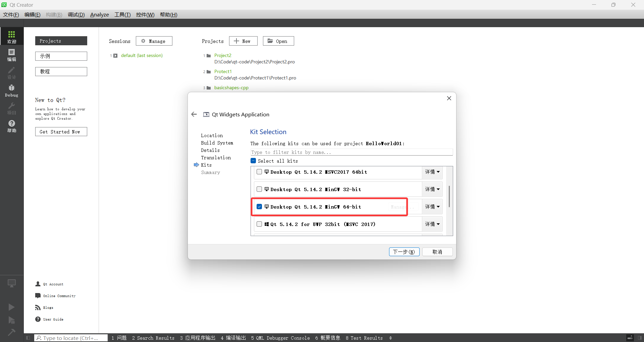
Task: Toggle the right sidebar icon in status bar
Action: pyautogui.click(x=640, y=338)
